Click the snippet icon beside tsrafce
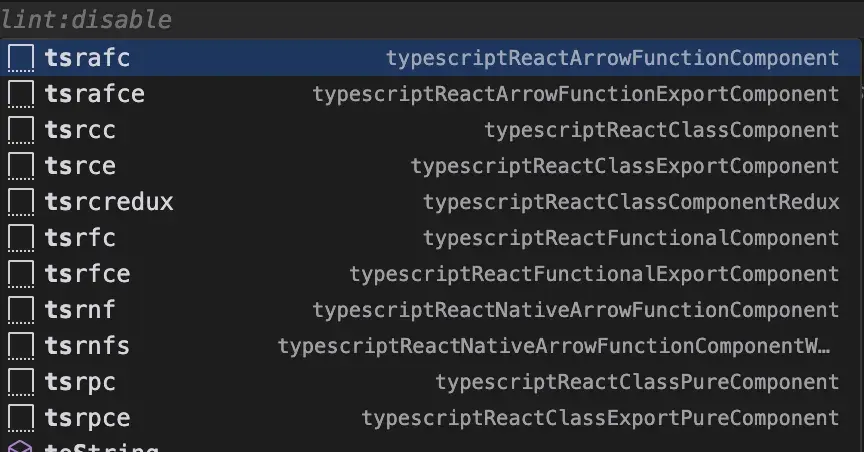Viewport: 864px width, 452px height. 20,94
